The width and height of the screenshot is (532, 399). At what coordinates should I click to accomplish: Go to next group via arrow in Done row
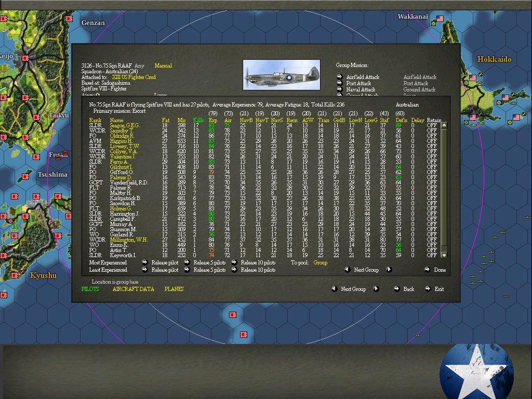tap(389, 270)
